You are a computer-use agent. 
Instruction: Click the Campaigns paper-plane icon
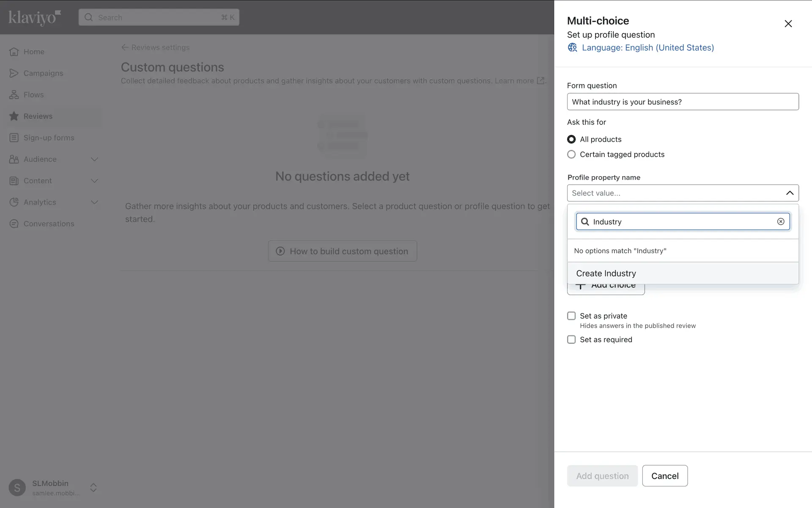[x=14, y=73]
